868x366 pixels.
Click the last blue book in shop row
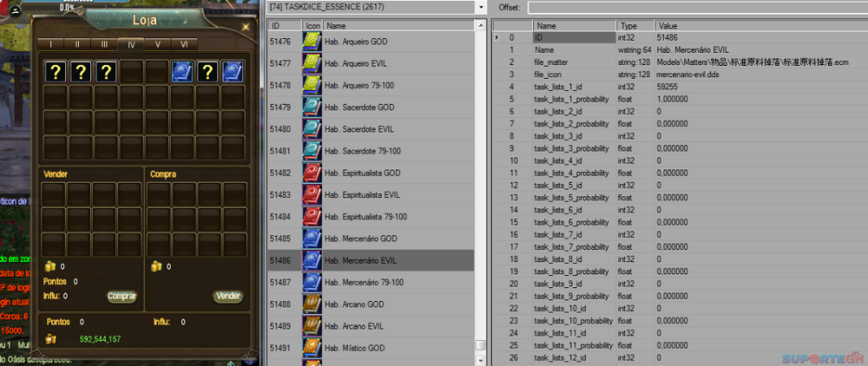tap(233, 72)
